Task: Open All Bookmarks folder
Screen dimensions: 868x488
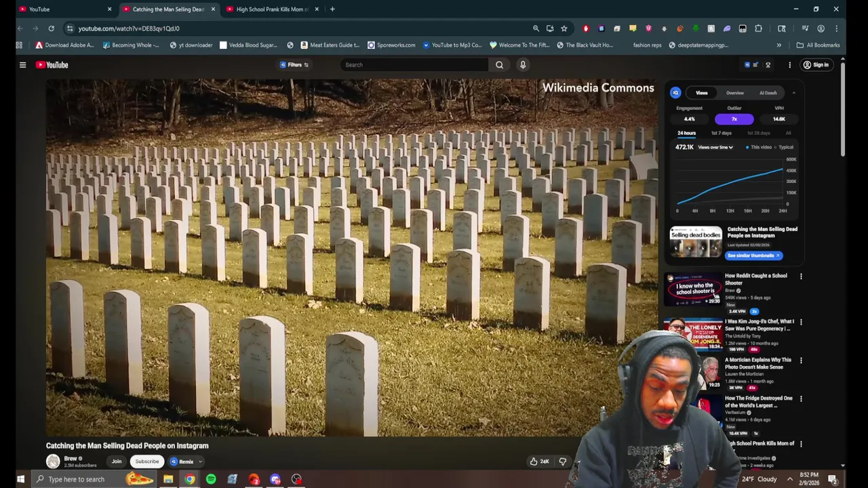Action: (x=818, y=45)
